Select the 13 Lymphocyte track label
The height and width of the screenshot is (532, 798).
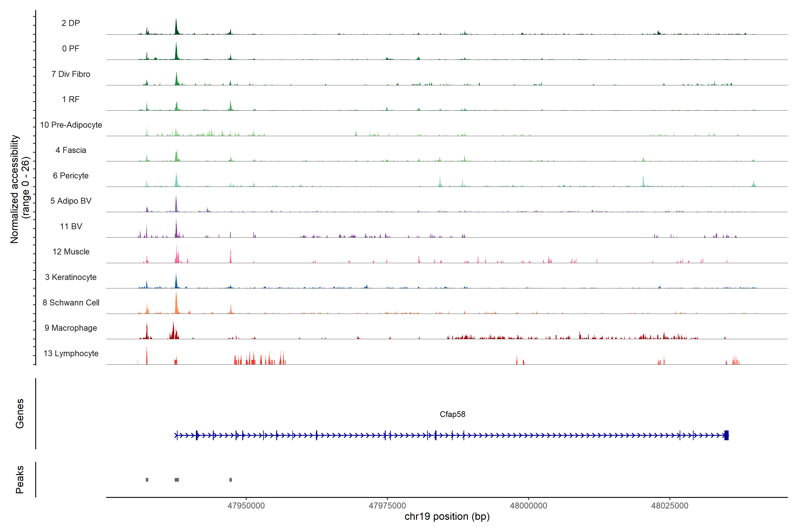[71, 354]
